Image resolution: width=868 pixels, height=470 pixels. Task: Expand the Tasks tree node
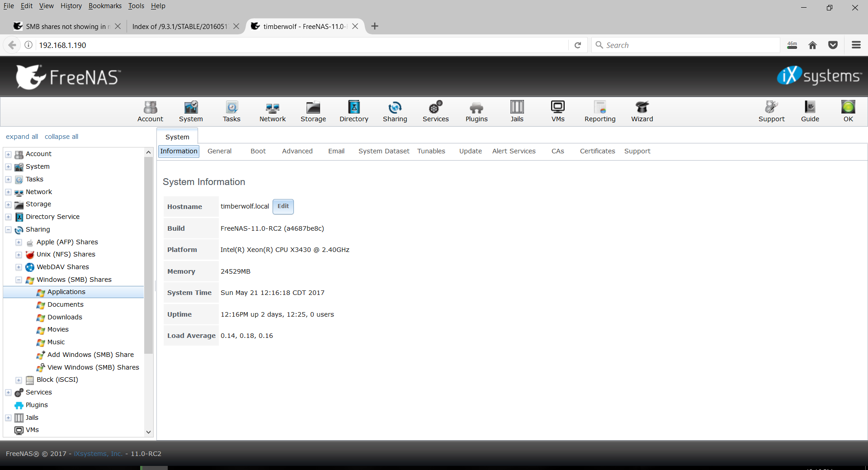pos(8,180)
